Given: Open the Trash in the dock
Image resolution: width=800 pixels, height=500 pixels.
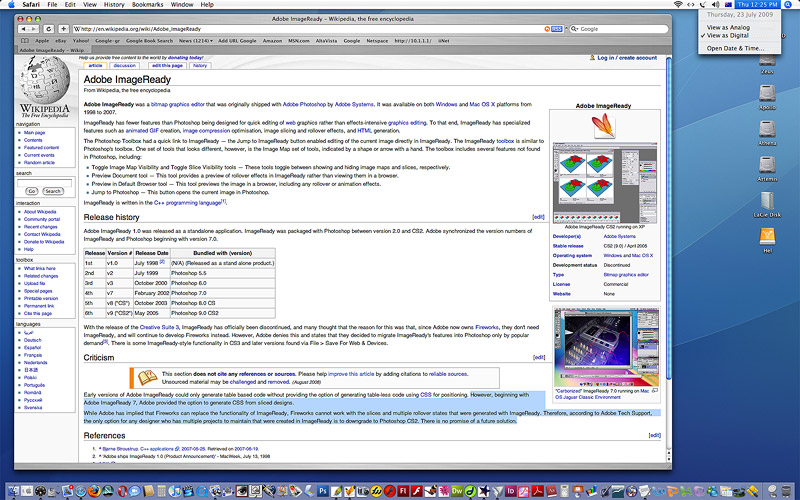Looking at the screenshot, I should coord(786,491).
